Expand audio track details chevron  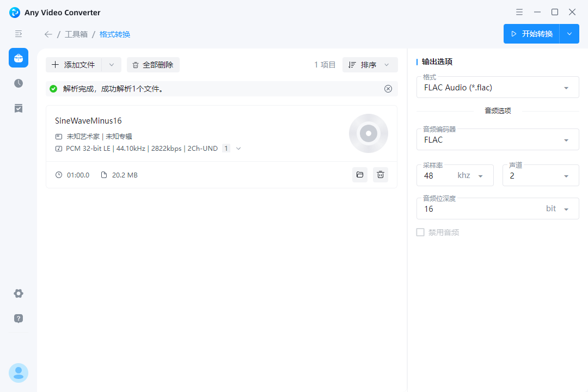point(238,149)
